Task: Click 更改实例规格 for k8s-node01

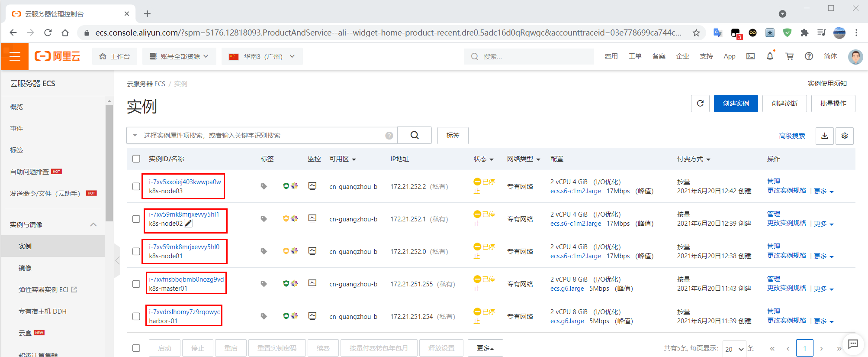Action: [x=787, y=255]
